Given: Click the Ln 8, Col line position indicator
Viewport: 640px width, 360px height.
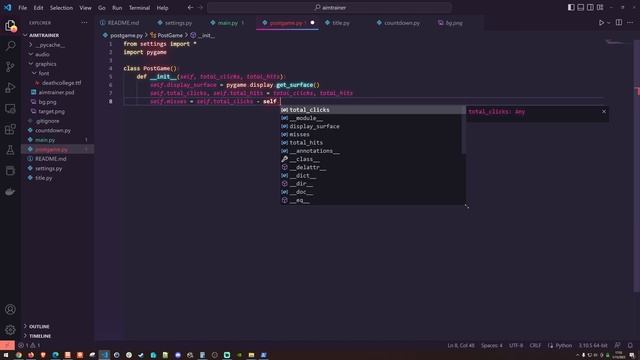Looking at the screenshot, I should coord(461,345).
